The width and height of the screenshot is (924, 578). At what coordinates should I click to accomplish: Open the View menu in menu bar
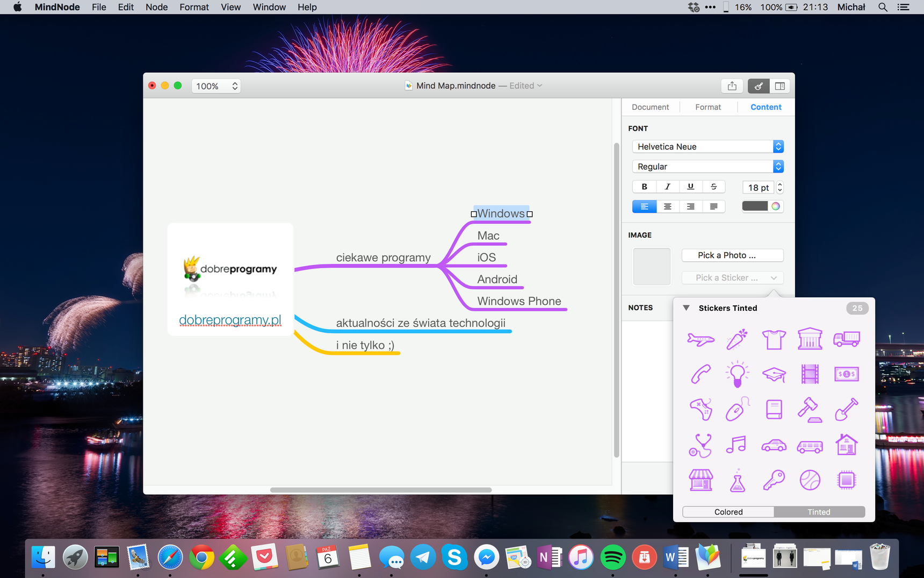pos(230,7)
